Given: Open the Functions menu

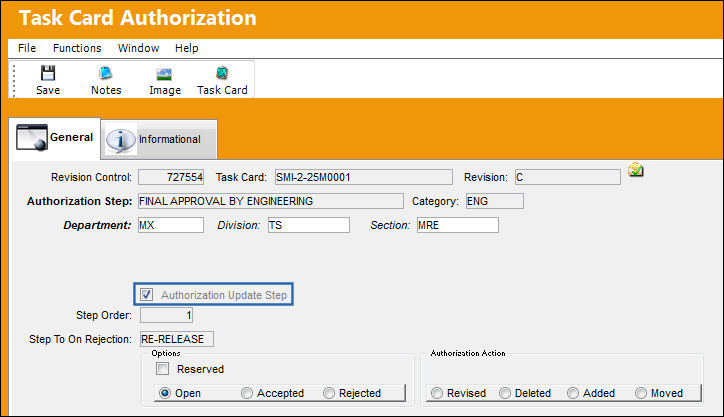Looking at the screenshot, I should pyautogui.click(x=77, y=48).
